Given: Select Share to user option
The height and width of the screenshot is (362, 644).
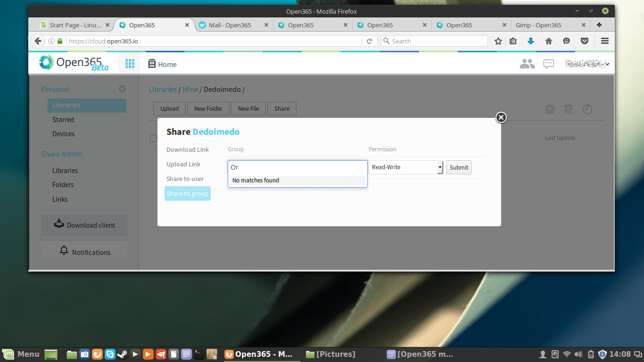Looking at the screenshot, I should coord(185,179).
